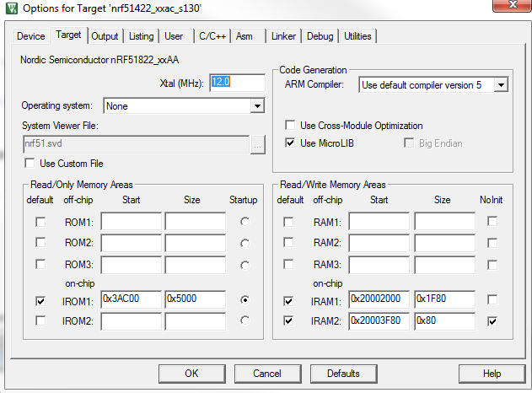Edit the IRAM2 Size value 0x80
Viewport: 532px width, 393px height.
point(444,321)
